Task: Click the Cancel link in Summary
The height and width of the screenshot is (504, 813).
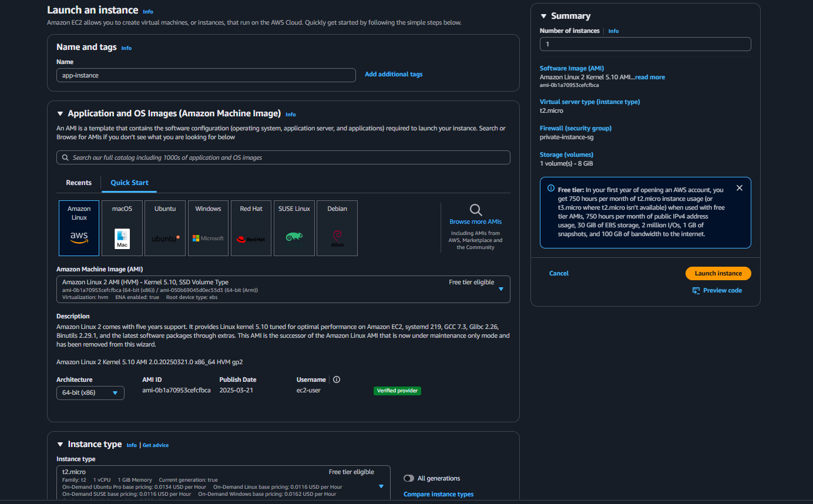Action: tap(559, 273)
